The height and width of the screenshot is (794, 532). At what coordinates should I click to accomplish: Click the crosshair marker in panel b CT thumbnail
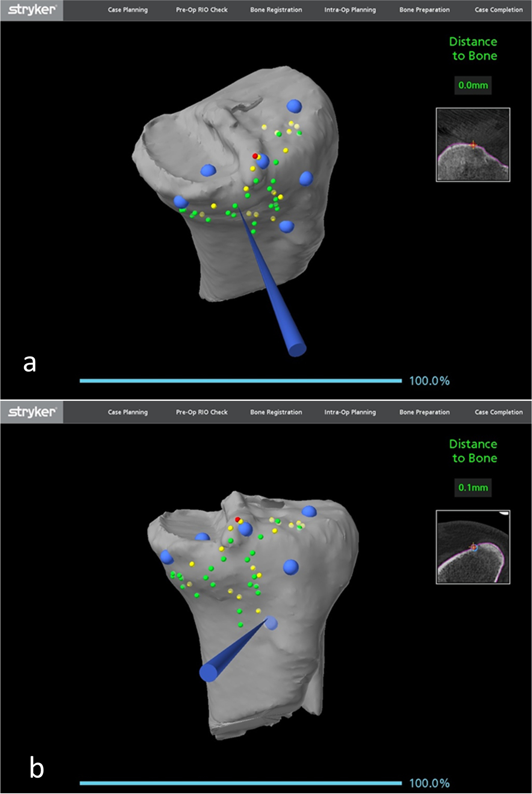474,547
